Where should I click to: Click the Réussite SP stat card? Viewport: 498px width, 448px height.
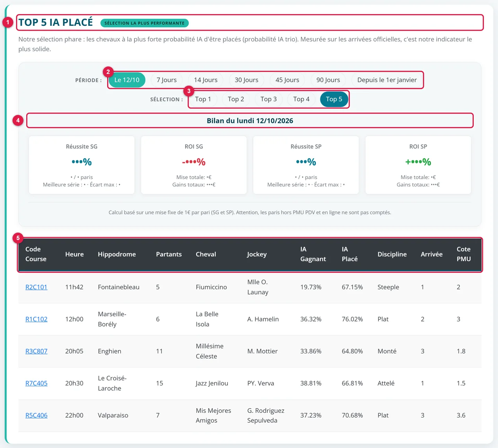click(306, 165)
